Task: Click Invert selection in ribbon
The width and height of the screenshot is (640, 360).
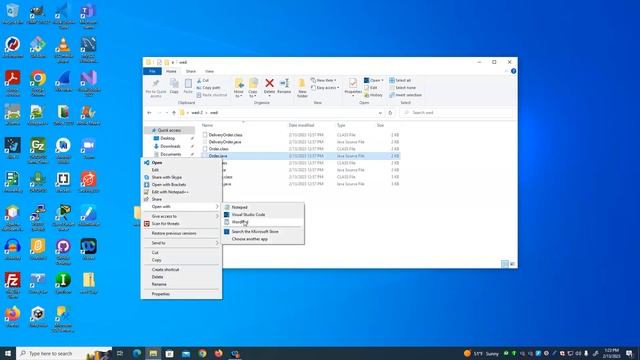Action: tap(405, 95)
